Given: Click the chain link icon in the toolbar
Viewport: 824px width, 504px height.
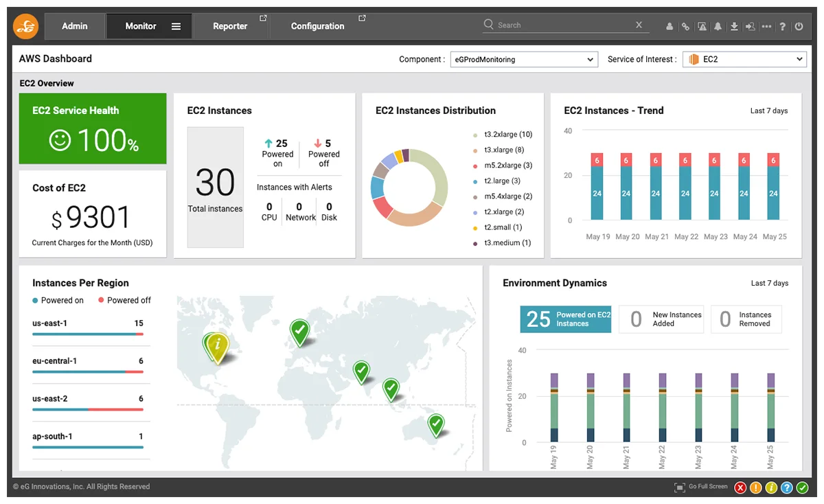Looking at the screenshot, I should pos(685,27).
